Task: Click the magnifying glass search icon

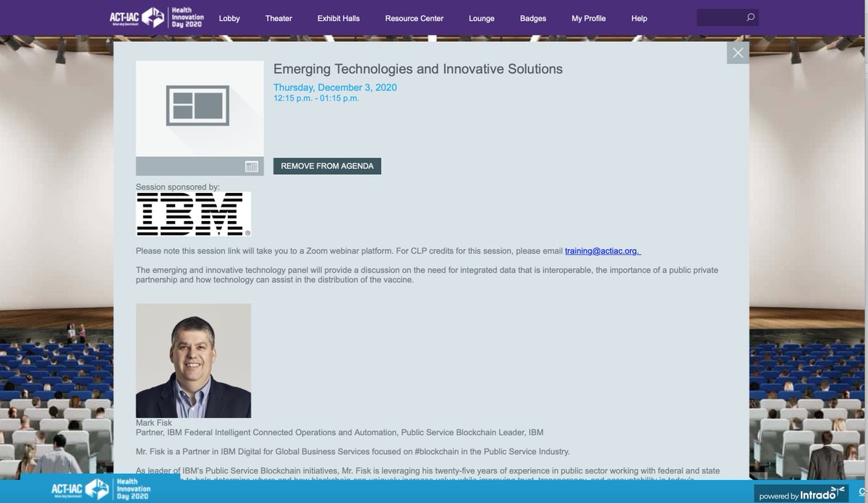Action: (751, 17)
